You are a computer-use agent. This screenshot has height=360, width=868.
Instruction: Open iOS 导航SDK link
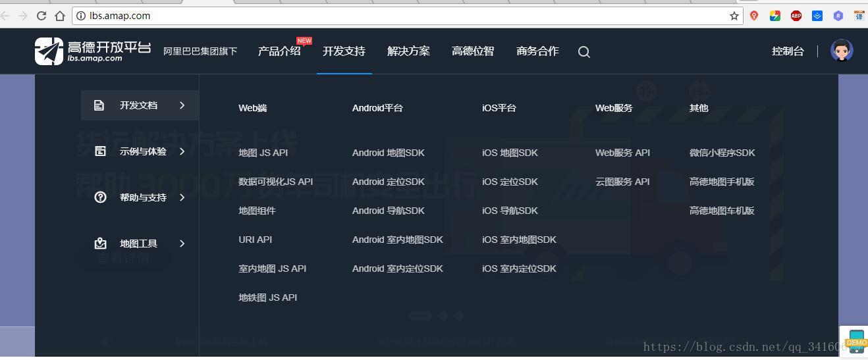(x=510, y=211)
